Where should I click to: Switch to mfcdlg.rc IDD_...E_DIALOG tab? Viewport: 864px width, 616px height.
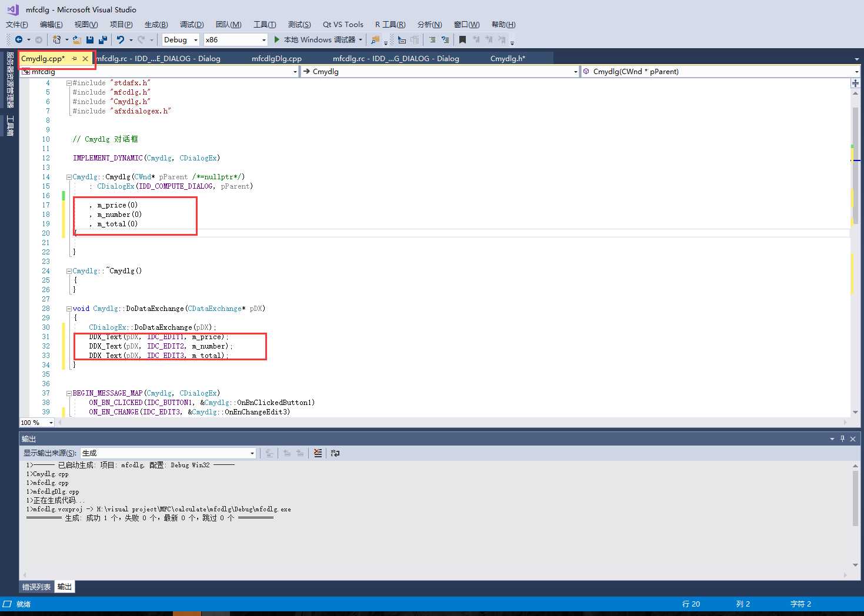click(158, 59)
